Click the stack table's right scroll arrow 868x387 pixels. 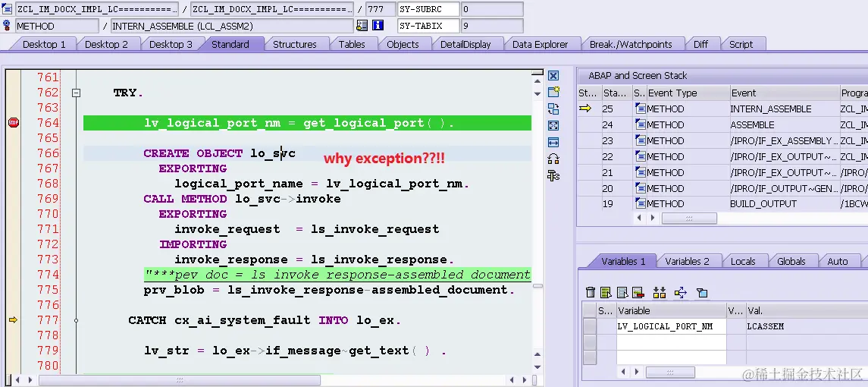point(653,219)
